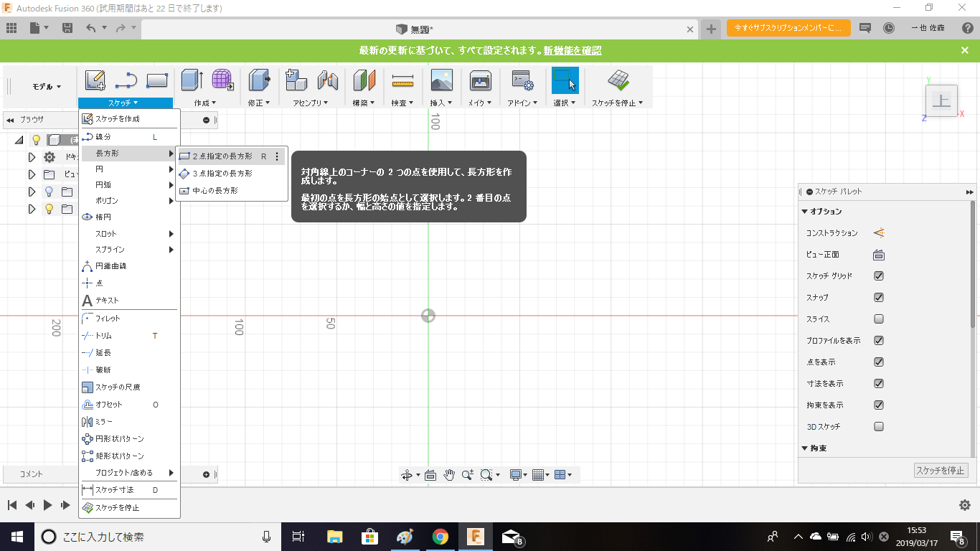The height and width of the screenshot is (551, 980).
Task: Open the notifications comment icon in title bar
Action: coord(865,28)
